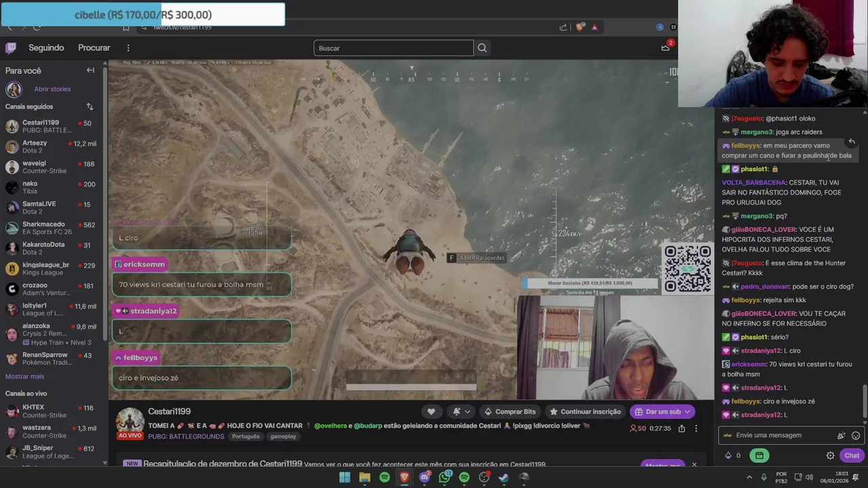Open File Explorer from the taskbar
The height and width of the screenshot is (488, 868).
[364, 477]
